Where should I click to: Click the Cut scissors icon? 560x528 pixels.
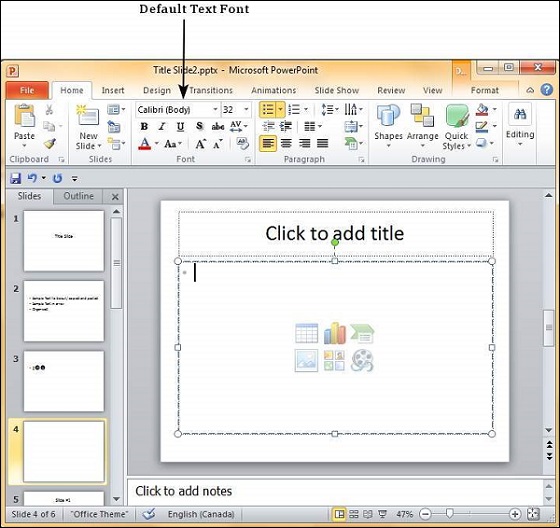(49, 109)
